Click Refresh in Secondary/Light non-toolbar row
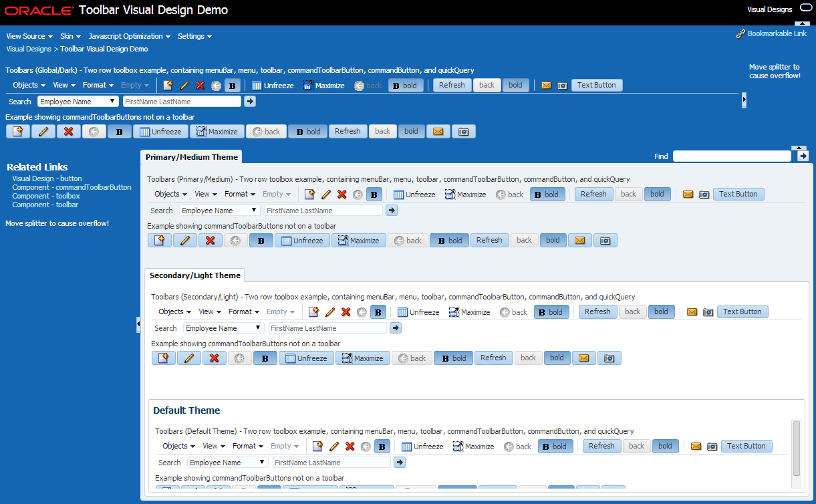Screen dimensions: 816x504 [x=493, y=358]
